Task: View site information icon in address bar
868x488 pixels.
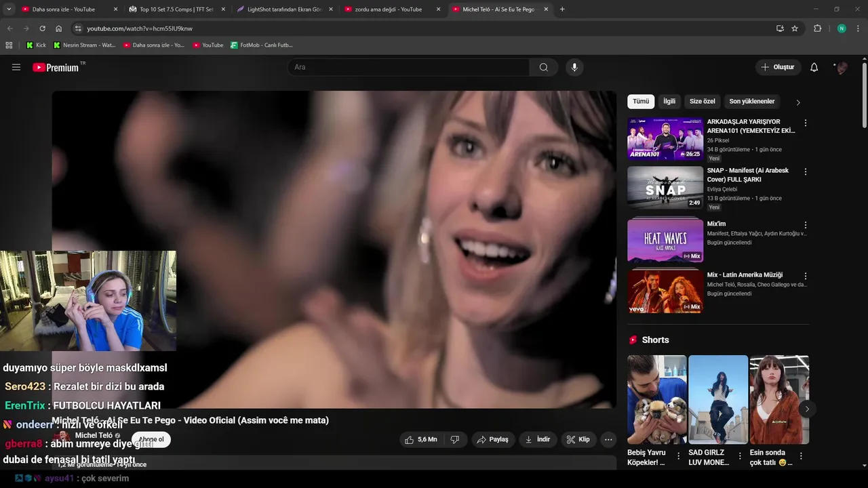Action: pyautogui.click(x=78, y=28)
